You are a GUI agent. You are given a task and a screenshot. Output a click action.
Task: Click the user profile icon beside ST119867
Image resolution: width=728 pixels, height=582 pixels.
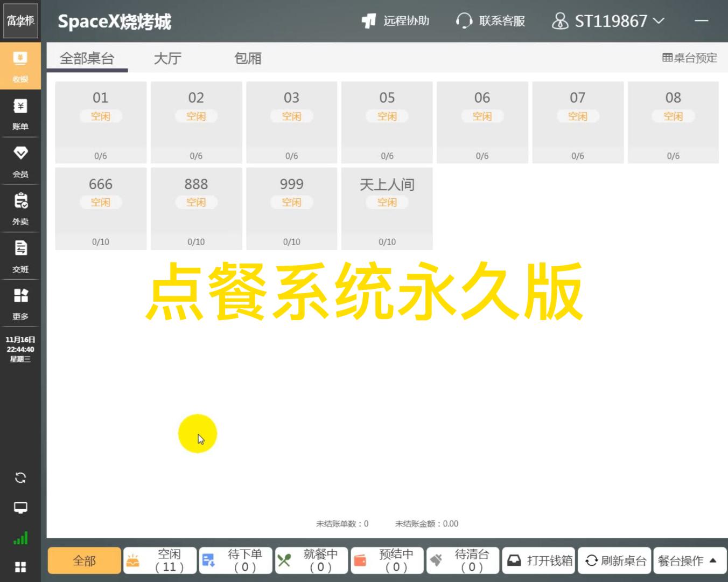[560, 21]
